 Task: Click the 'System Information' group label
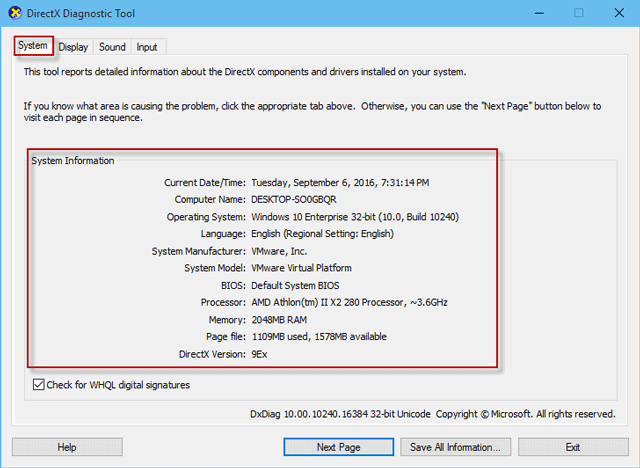pyautogui.click(x=73, y=160)
